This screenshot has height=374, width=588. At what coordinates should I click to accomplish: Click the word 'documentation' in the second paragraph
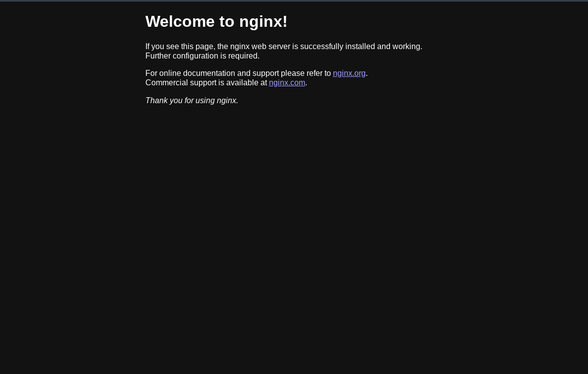(209, 73)
